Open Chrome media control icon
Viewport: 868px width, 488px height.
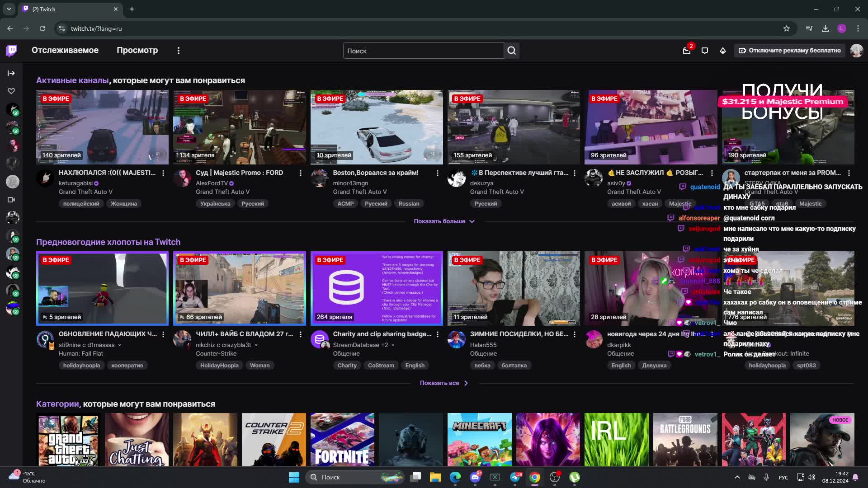pos(809,28)
